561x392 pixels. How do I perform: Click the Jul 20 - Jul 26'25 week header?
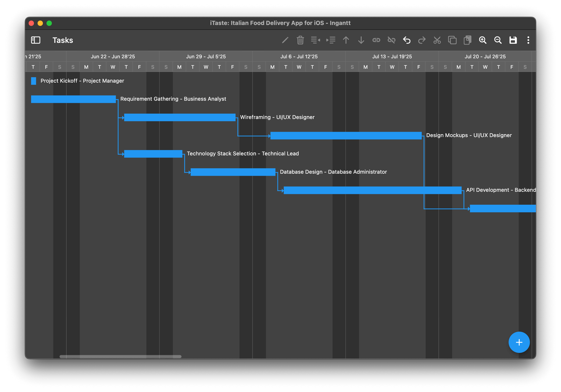pos(485,56)
